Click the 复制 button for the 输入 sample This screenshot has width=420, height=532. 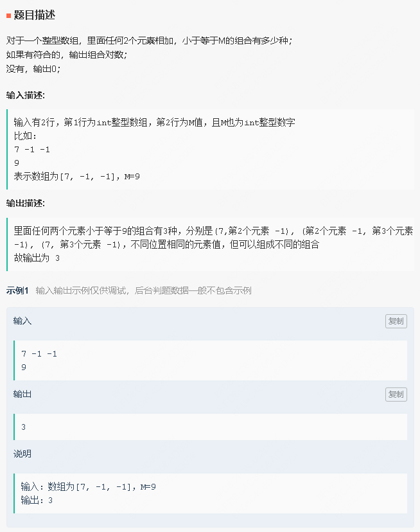396,321
